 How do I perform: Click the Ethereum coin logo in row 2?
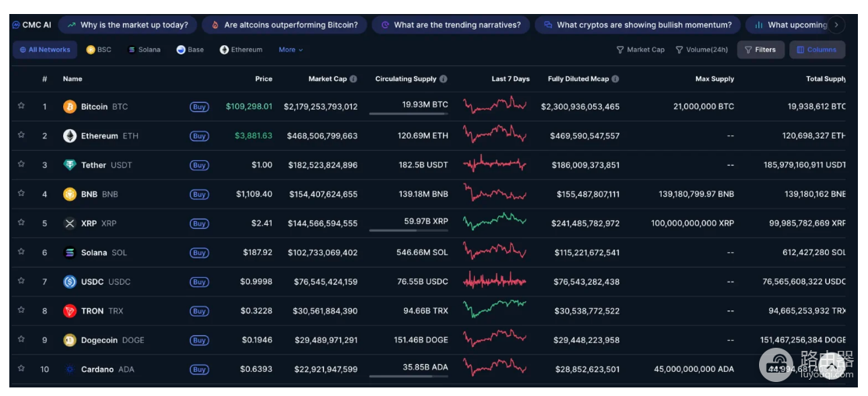tap(70, 136)
